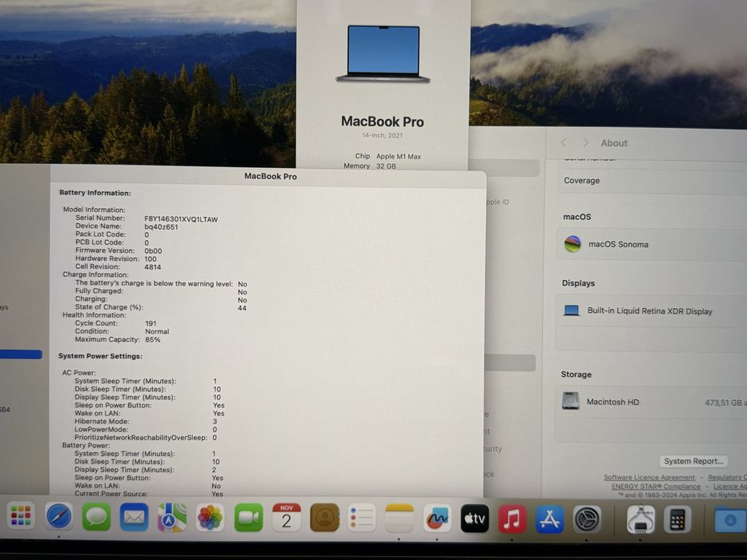Click the 'Battery Information:' heading
Image resolution: width=747 pixels, height=560 pixels.
coord(94,193)
